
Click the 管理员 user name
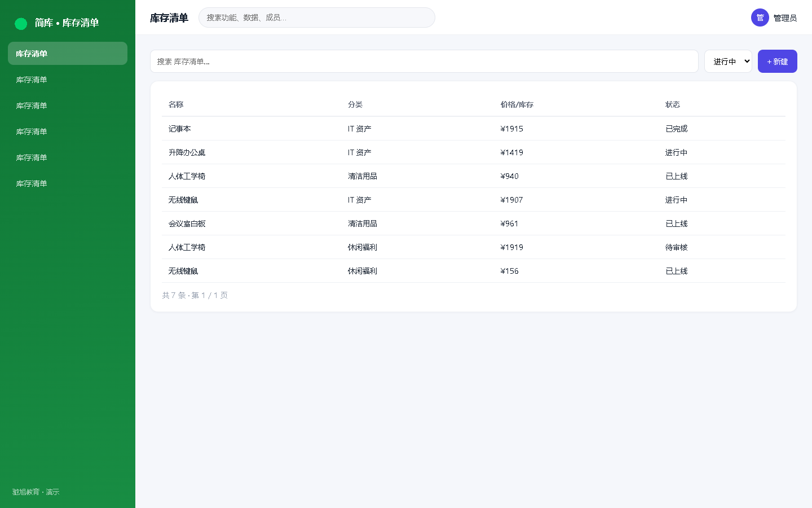tap(785, 18)
